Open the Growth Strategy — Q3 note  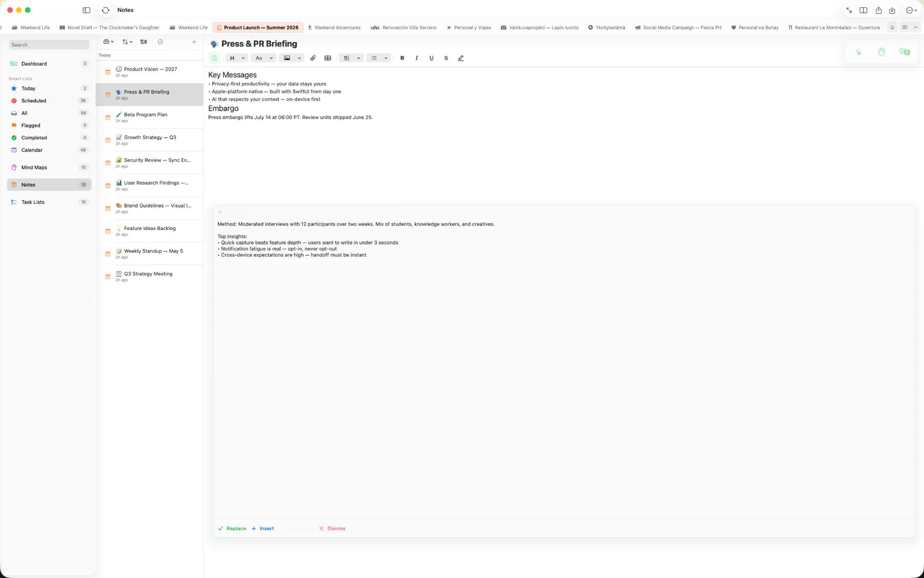pyautogui.click(x=149, y=140)
